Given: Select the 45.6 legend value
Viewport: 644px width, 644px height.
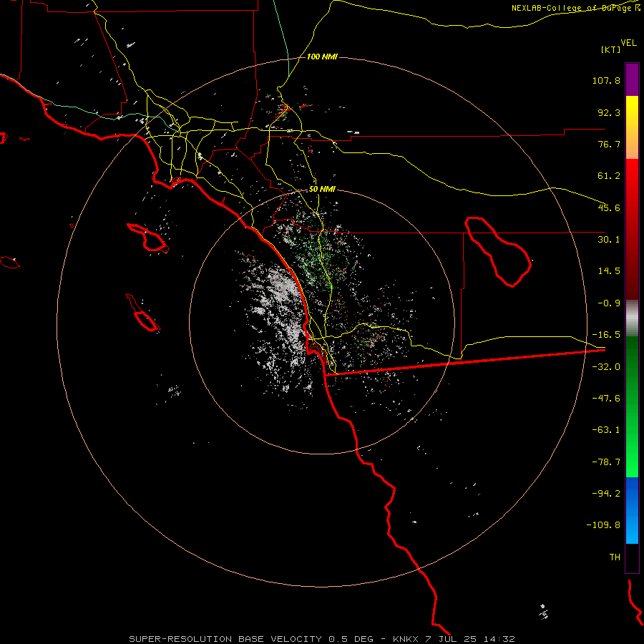Looking at the screenshot, I should pos(609,208).
